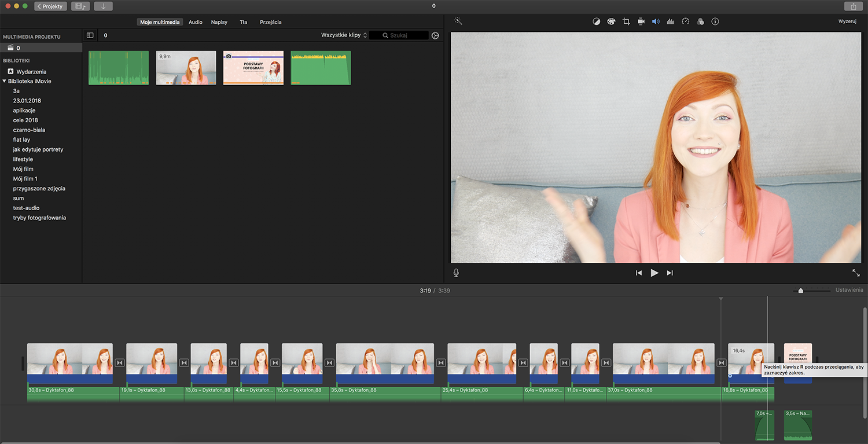868x444 pixels.
Task: Toggle the volume adjustment tool
Action: pyautogui.click(x=656, y=21)
